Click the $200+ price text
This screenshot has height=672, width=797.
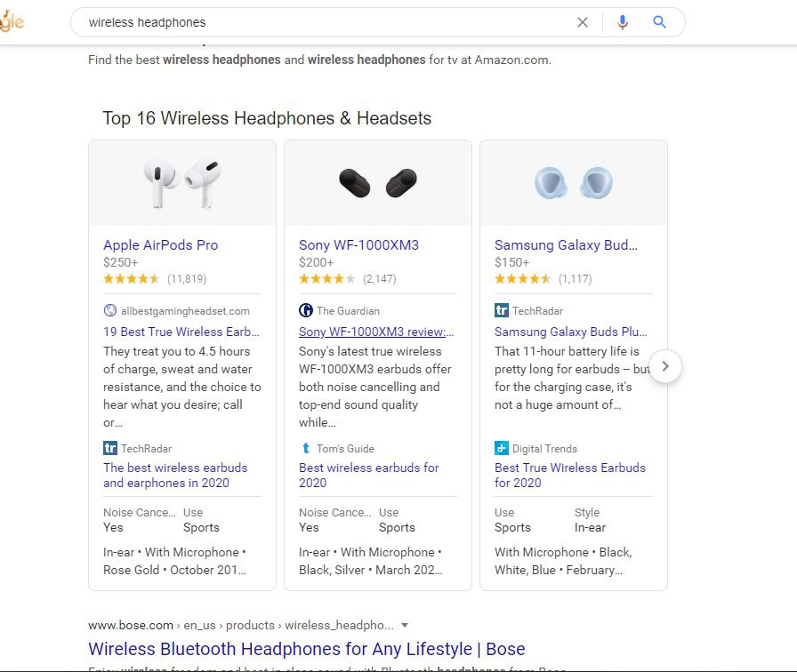pyautogui.click(x=316, y=262)
